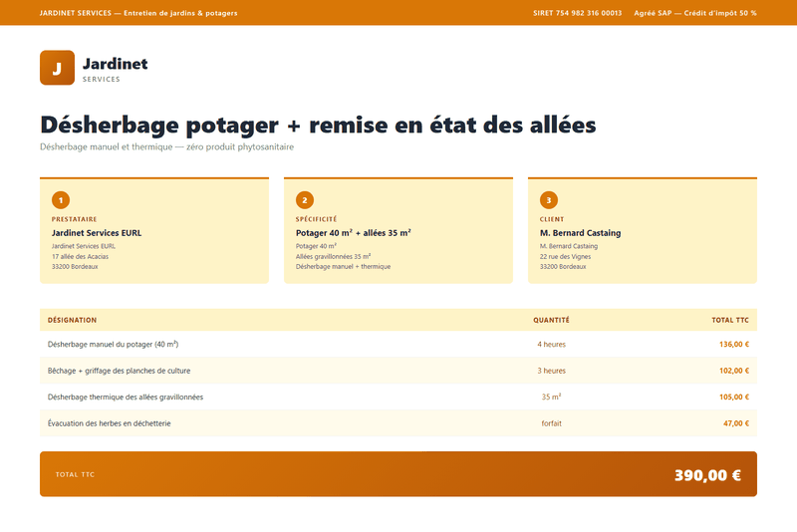Click '33200 Bordeaux' in the Prestataire card
Viewport: 797px width, 532px height.
[x=75, y=267]
